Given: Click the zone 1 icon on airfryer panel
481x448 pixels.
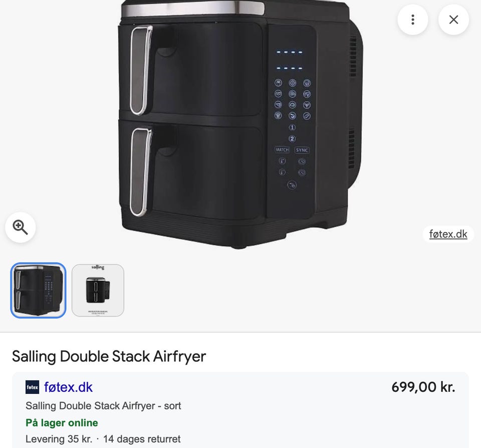Looking at the screenshot, I should point(292,128).
